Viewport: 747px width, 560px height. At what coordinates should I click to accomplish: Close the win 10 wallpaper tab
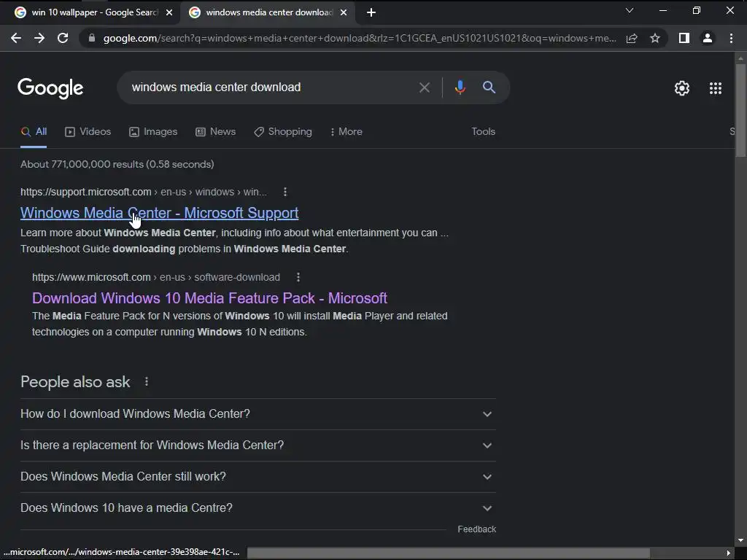(169, 12)
